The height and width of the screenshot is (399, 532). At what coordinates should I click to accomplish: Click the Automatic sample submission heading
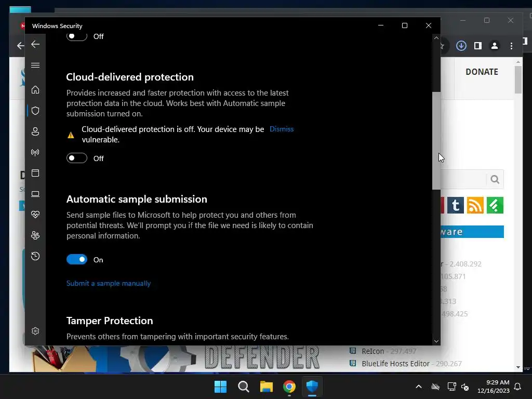click(137, 199)
